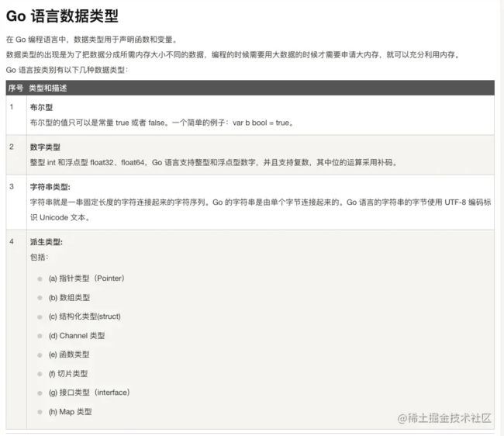
Task: Click list item '(e) 函数类型'
Action: tap(69, 355)
